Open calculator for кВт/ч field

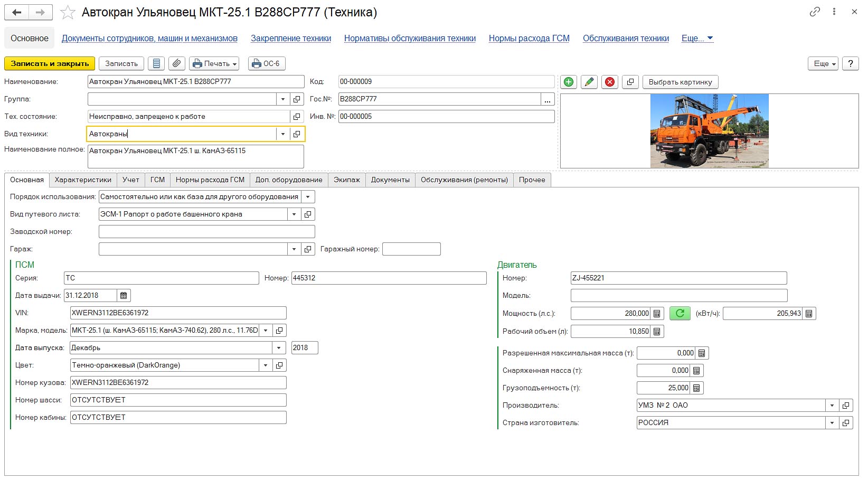(x=809, y=314)
